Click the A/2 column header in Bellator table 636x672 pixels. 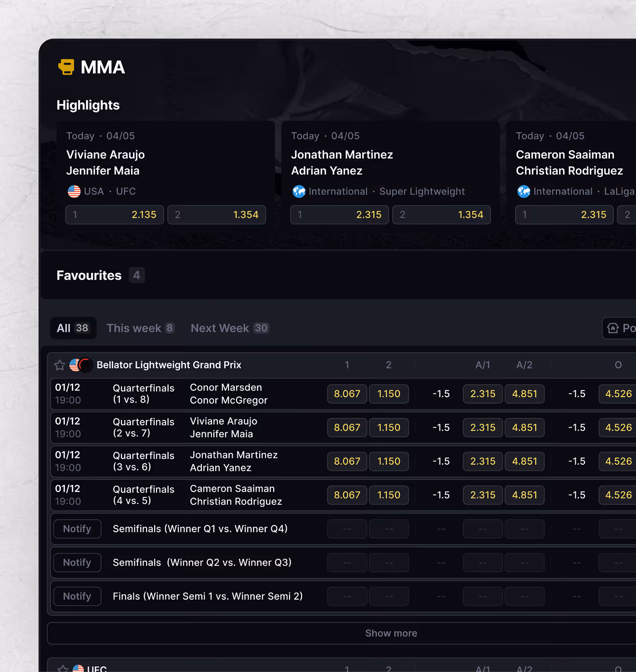[x=524, y=365]
